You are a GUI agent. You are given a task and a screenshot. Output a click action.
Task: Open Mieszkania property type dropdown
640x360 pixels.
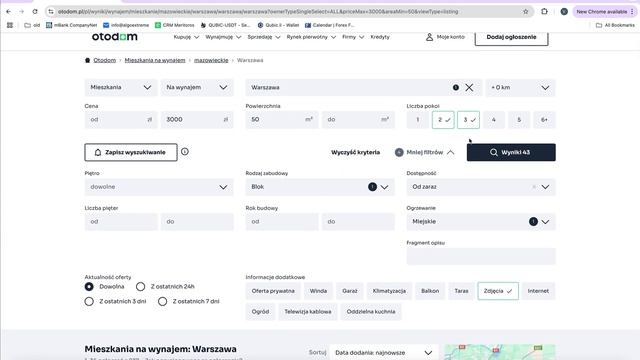[x=121, y=87]
